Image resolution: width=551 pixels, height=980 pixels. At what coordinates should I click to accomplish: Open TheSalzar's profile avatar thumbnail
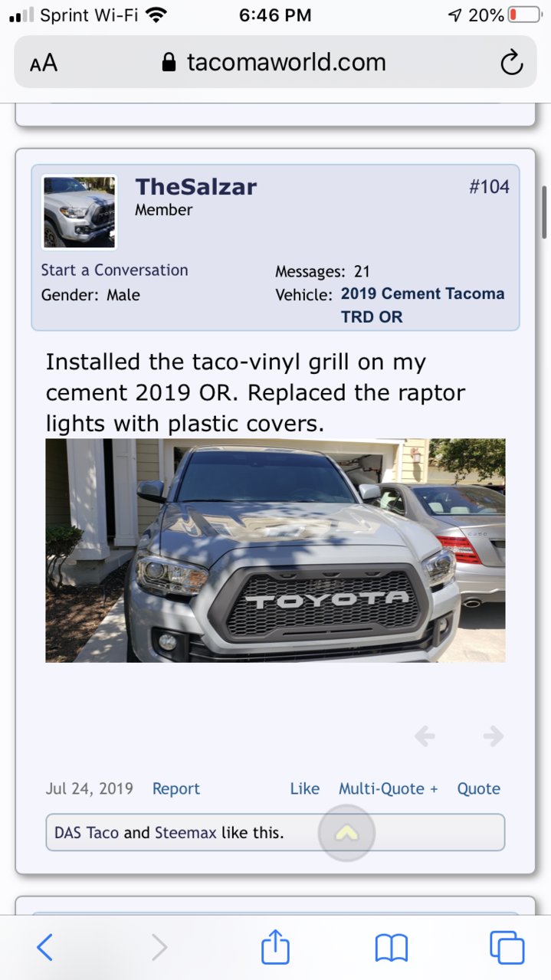tap(79, 211)
